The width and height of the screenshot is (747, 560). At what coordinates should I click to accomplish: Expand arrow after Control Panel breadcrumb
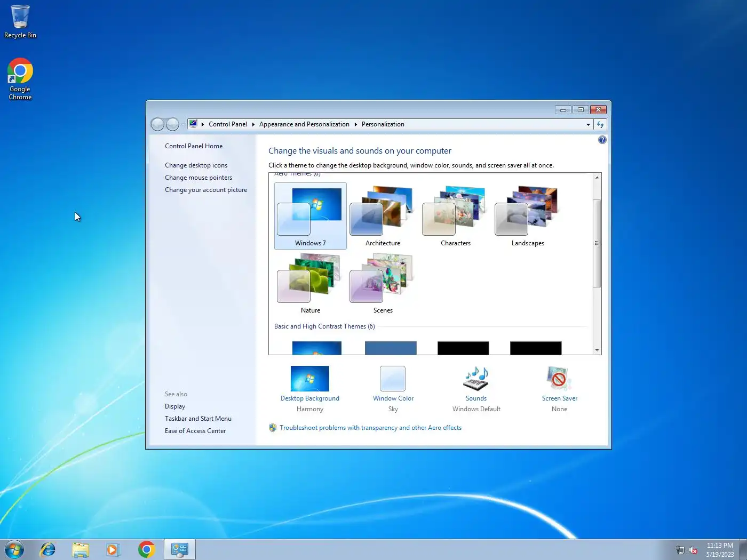(x=253, y=124)
